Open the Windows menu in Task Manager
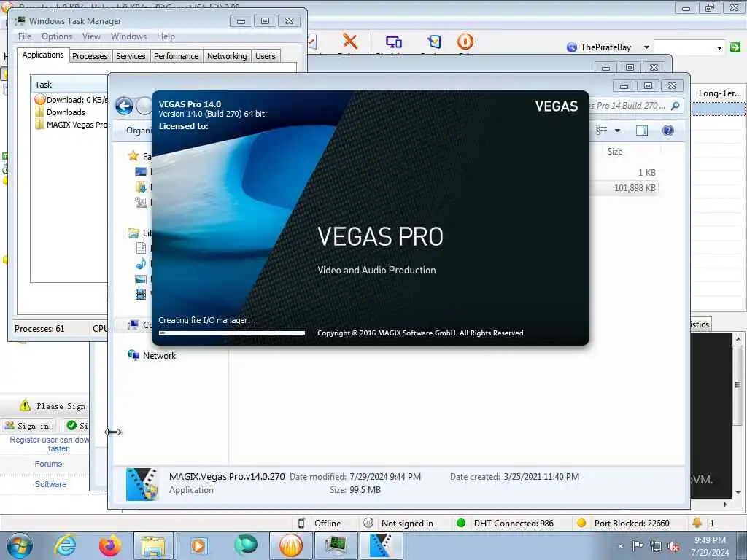This screenshot has height=560, width=747. coord(128,36)
